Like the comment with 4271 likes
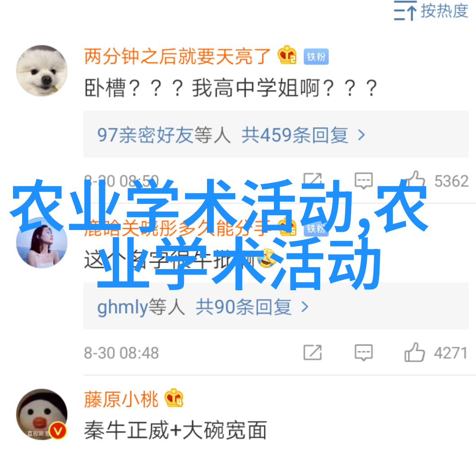The image size is (476, 456). point(414,352)
